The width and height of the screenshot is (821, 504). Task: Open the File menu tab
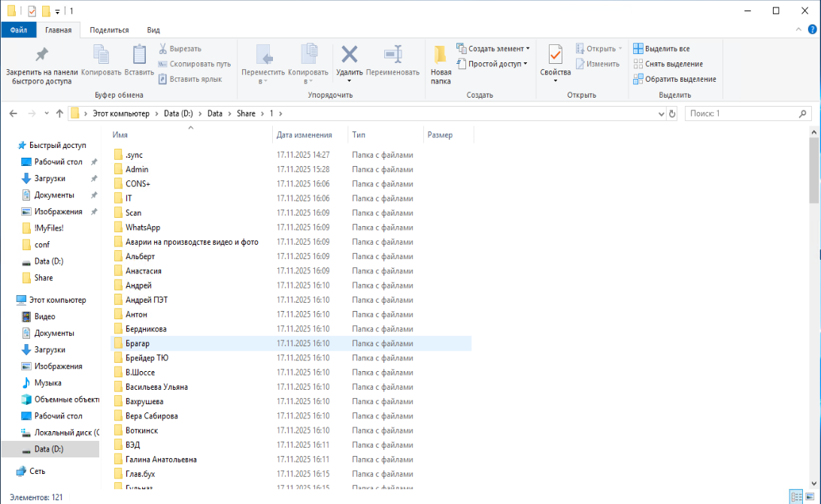tap(19, 30)
